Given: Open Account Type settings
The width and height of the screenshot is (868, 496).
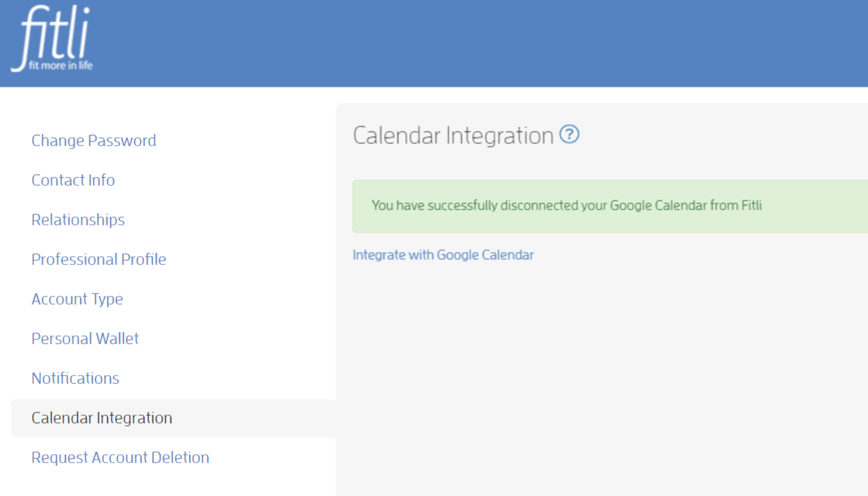Looking at the screenshot, I should tap(77, 299).
